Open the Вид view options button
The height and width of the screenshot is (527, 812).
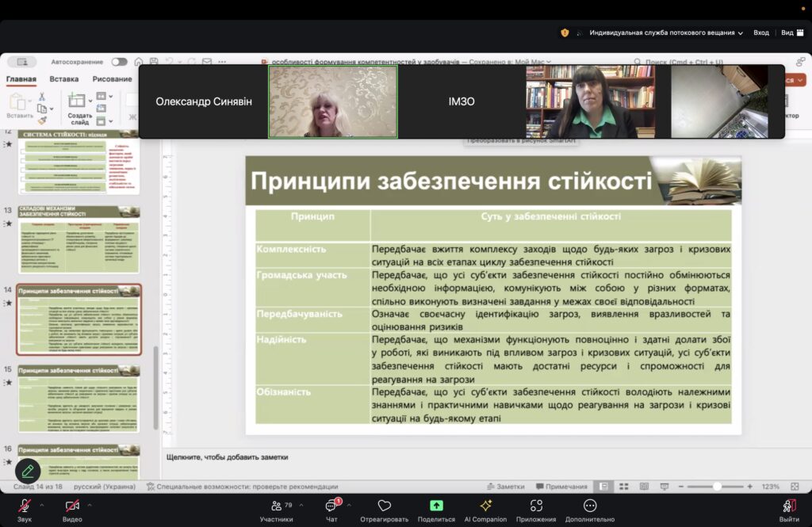pos(792,32)
